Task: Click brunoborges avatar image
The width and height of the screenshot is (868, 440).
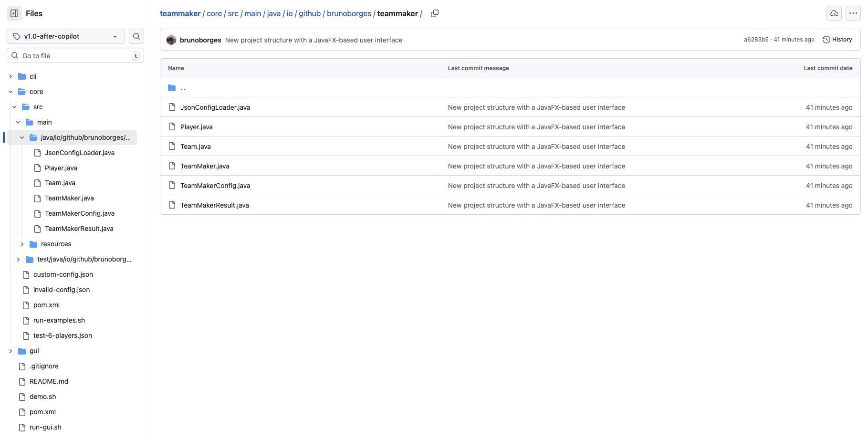Action: (171, 40)
